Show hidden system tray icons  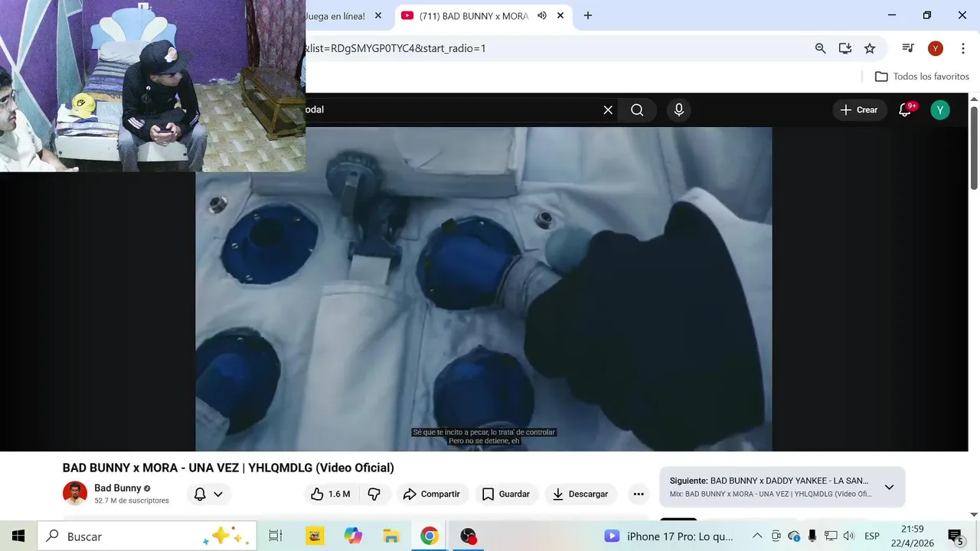click(x=757, y=536)
